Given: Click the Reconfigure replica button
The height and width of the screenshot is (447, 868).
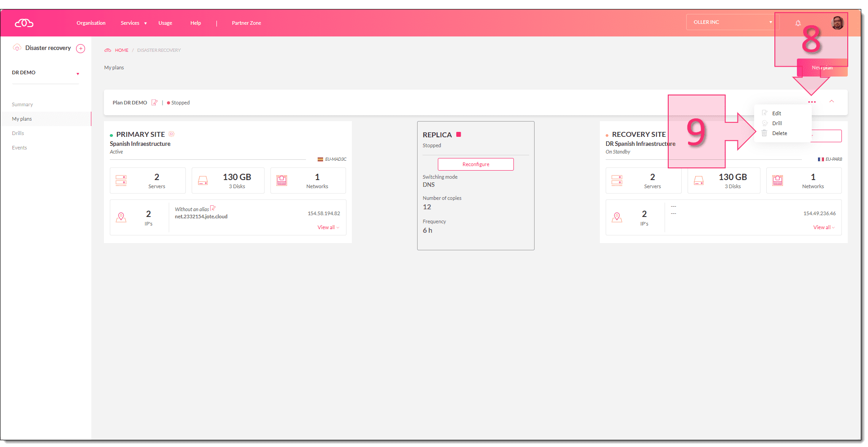Looking at the screenshot, I should tap(476, 164).
